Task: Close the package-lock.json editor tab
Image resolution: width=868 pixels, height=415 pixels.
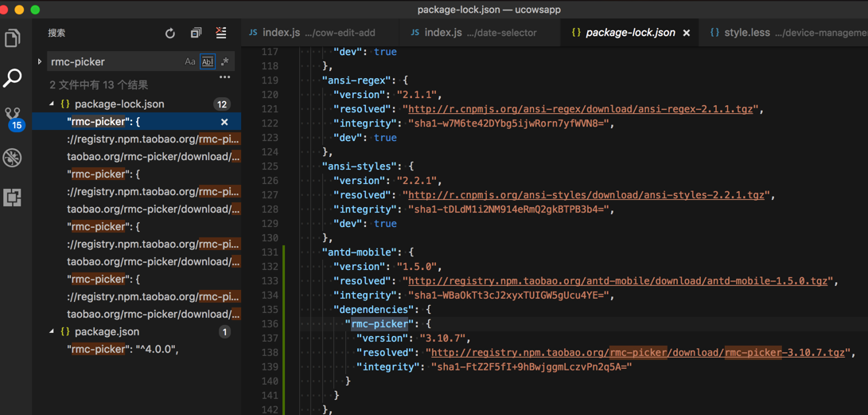Action: click(687, 33)
